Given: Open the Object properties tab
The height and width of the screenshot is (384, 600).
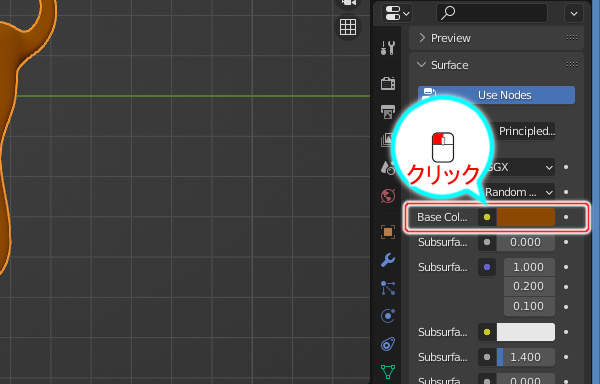Looking at the screenshot, I should (x=388, y=232).
